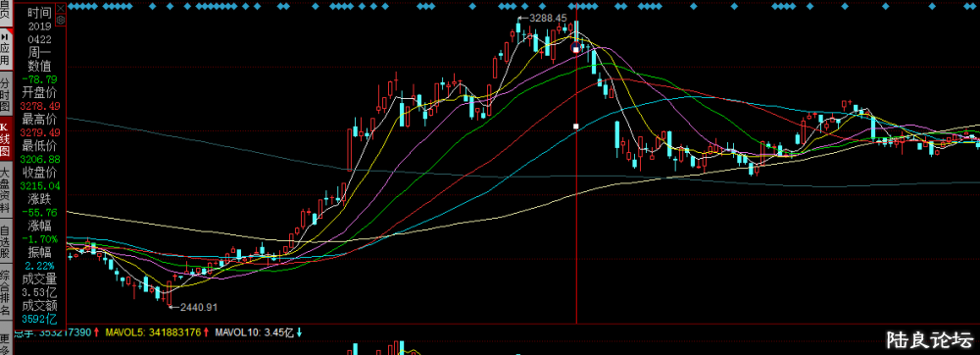Click the 收盘价 value 3215.04
The height and width of the screenshot is (355, 980).
[40, 185]
